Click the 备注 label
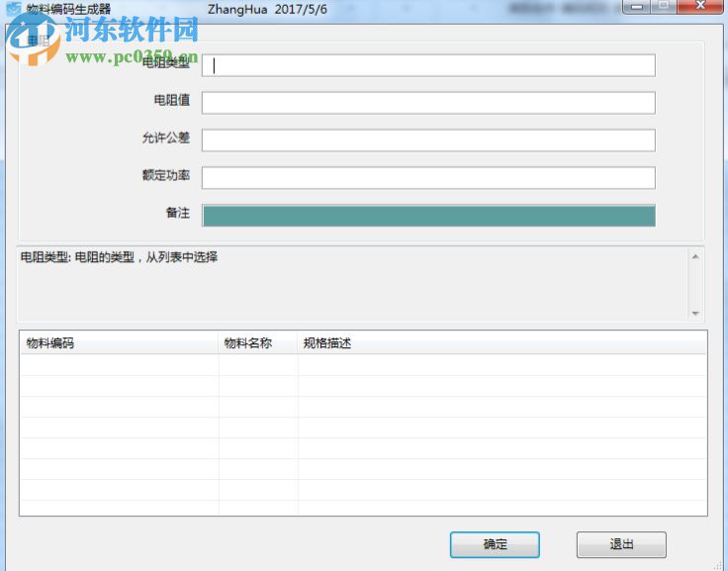728x571 pixels. 178,213
